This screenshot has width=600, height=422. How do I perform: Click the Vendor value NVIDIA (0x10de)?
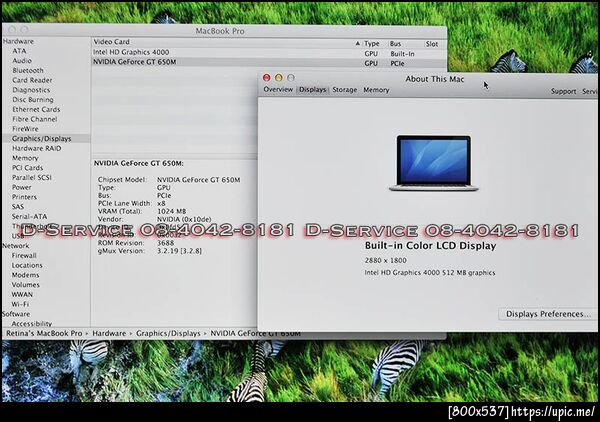(x=184, y=219)
